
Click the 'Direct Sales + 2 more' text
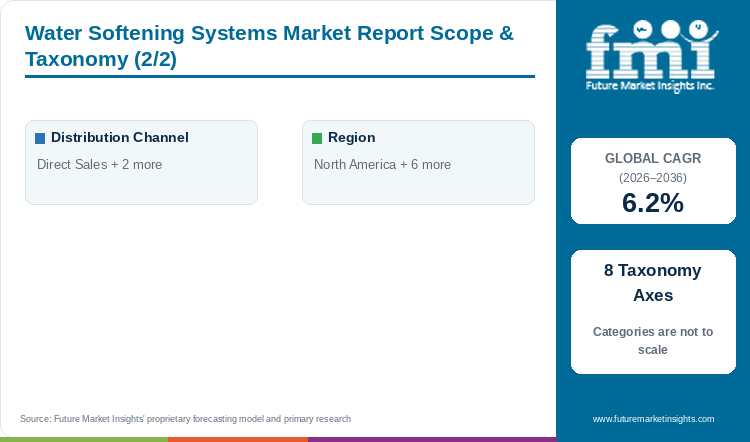click(x=99, y=165)
